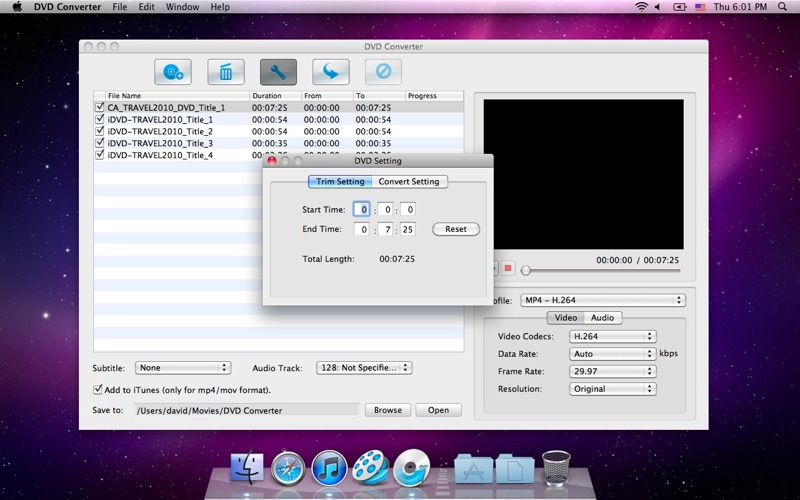
Task: Click the Start Time hours field
Action: click(362, 209)
